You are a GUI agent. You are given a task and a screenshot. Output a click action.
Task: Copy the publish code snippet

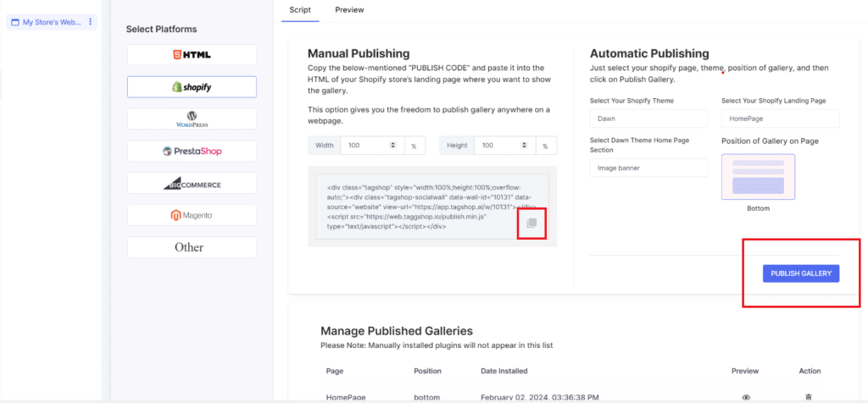coord(531,223)
